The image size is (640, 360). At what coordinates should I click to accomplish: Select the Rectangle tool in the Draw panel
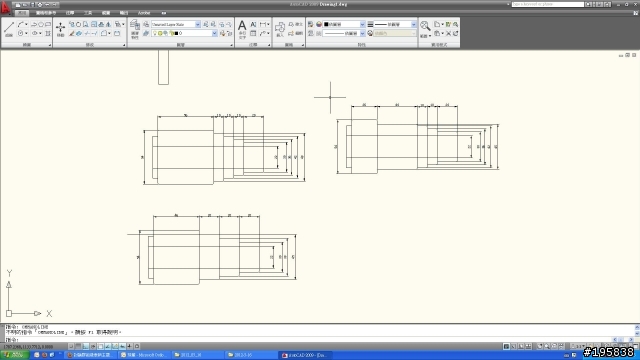(x=48, y=24)
